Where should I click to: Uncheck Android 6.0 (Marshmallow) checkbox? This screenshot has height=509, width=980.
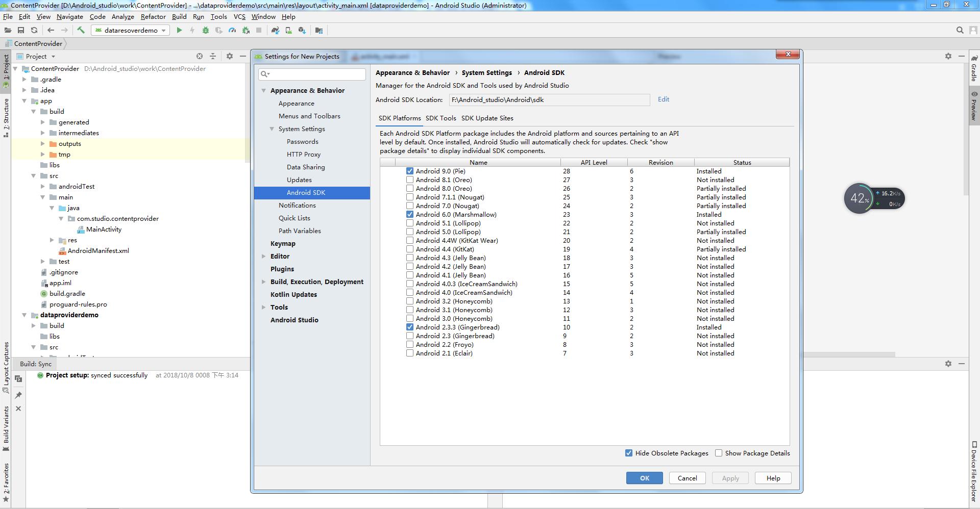[x=410, y=214]
